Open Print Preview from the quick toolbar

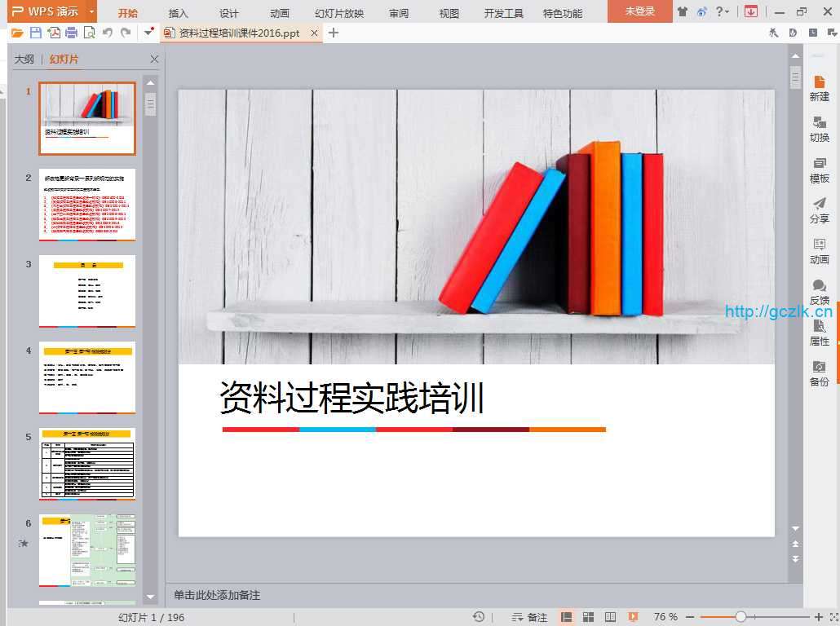click(x=89, y=33)
